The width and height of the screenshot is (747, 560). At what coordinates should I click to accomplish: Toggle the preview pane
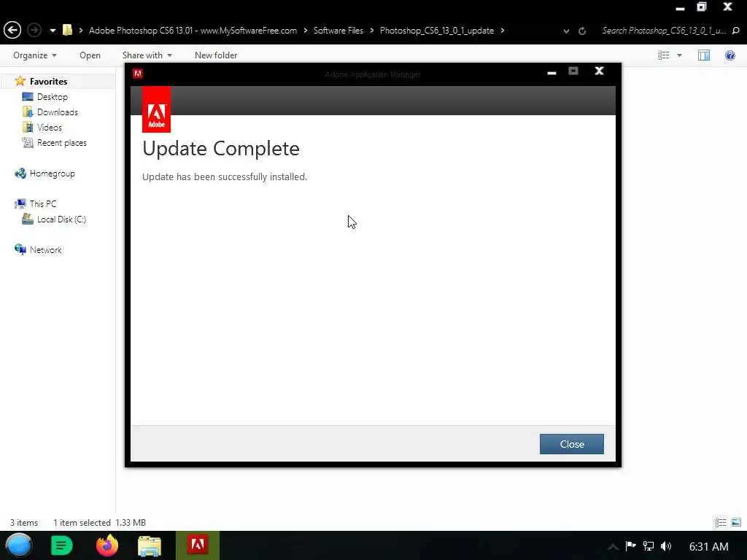click(x=704, y=55)
